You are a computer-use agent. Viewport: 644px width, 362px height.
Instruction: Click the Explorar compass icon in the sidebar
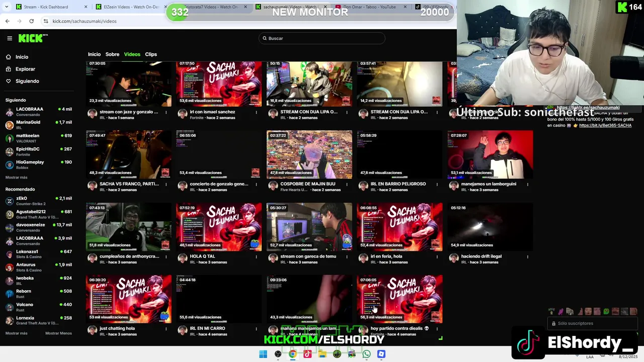tap(9, 69)
